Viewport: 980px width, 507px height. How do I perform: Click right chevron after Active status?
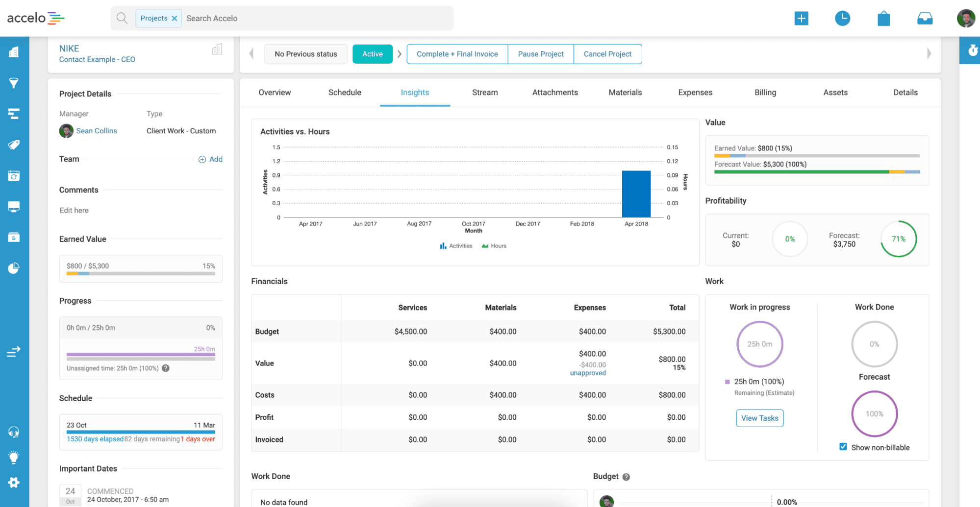pyautogui.click(x=400, y=54)
